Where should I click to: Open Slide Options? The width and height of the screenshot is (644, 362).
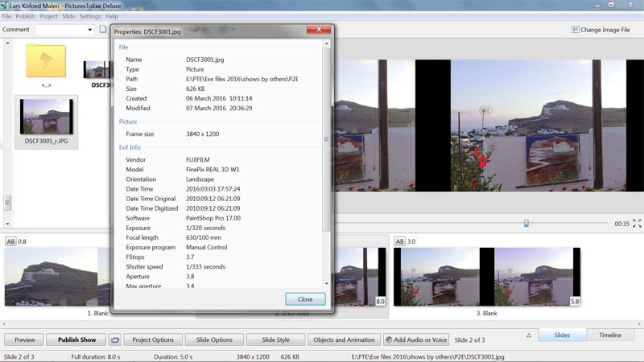tap(214, 339)
